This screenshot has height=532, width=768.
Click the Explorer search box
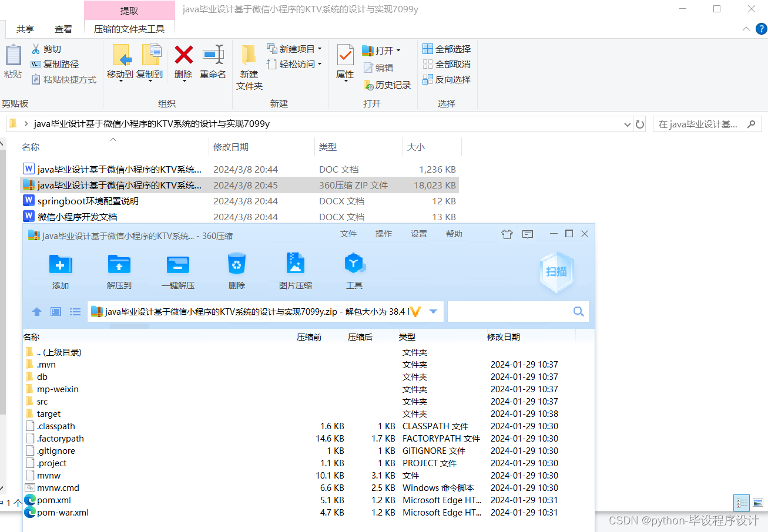(707, 124)
